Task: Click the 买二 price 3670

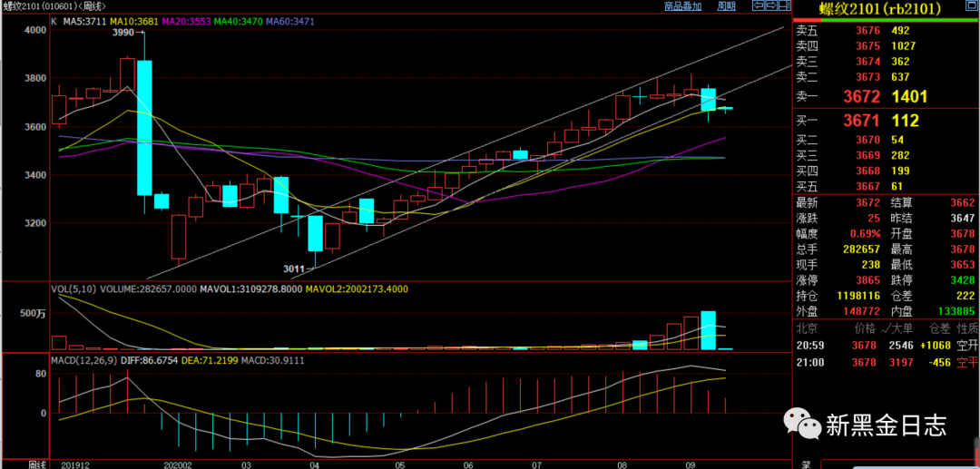Action: click(869, 140)
